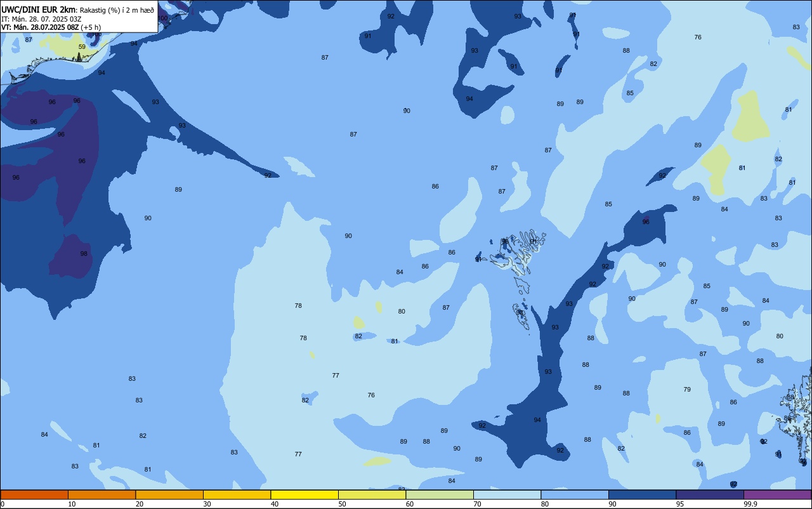Click the 0–10 dark orange legend swatch
Screen dimensions: 812x509
tap(34, 495)
